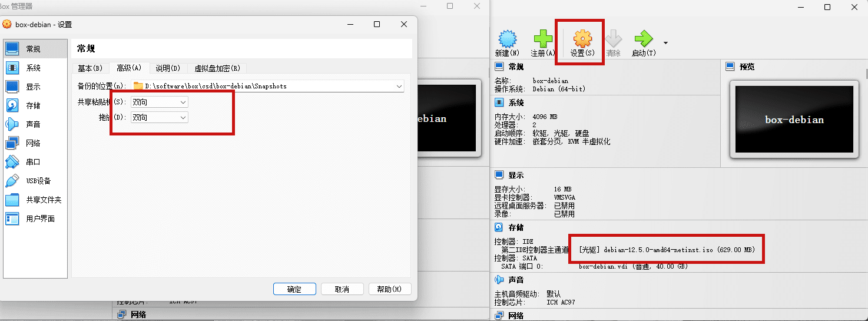Click the 取消 button
This screenshot has height=321, width=868.
342,289
